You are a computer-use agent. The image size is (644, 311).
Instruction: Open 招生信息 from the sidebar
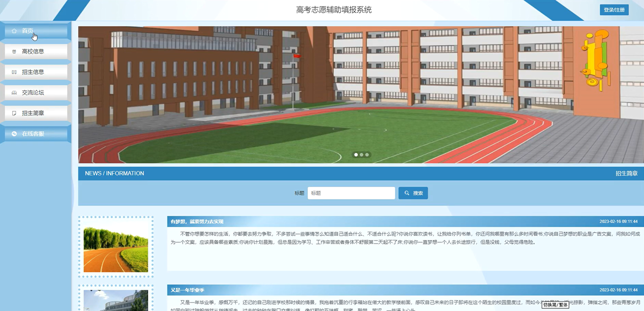(x=36, y=72)
